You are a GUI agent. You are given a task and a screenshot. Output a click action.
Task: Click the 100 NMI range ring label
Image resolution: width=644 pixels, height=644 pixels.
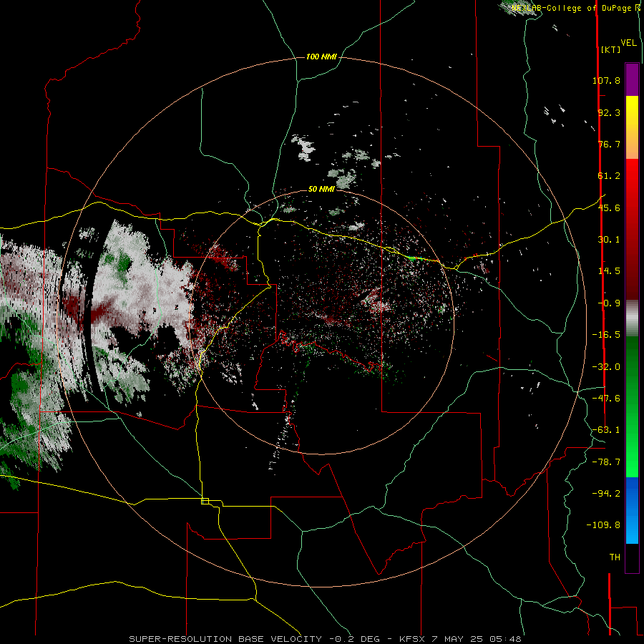point(321,57)
